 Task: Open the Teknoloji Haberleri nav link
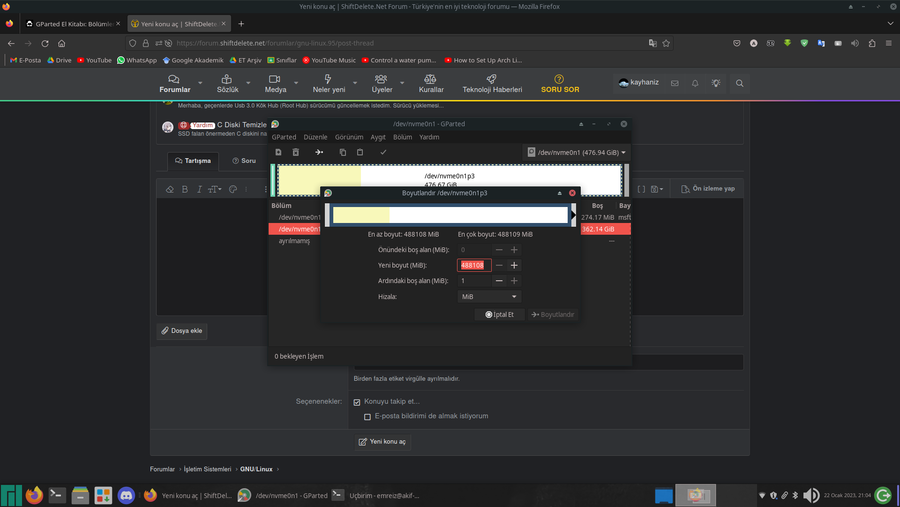point(492,83)
